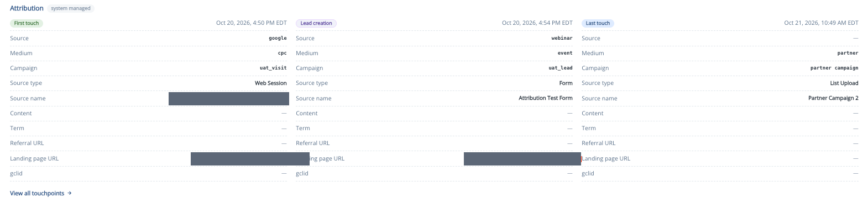
Task: Click the Attribution section heading
Action: click(27, 8)
